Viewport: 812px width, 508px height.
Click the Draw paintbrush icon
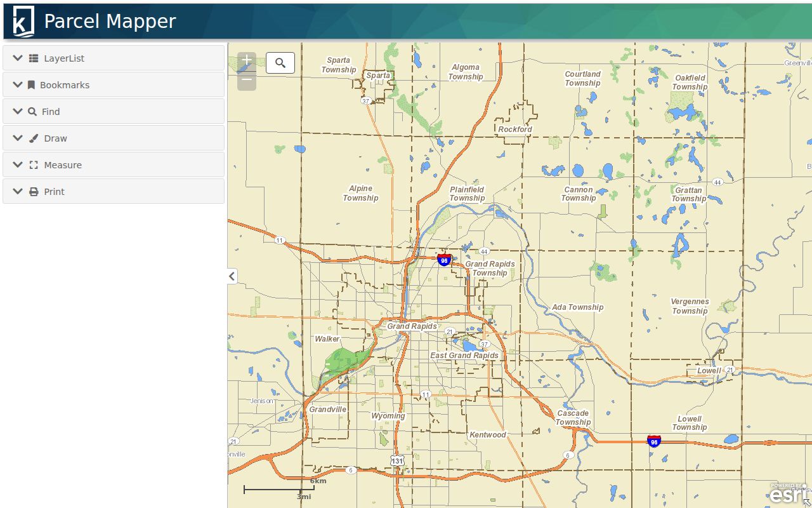click(x=34, y=138)
